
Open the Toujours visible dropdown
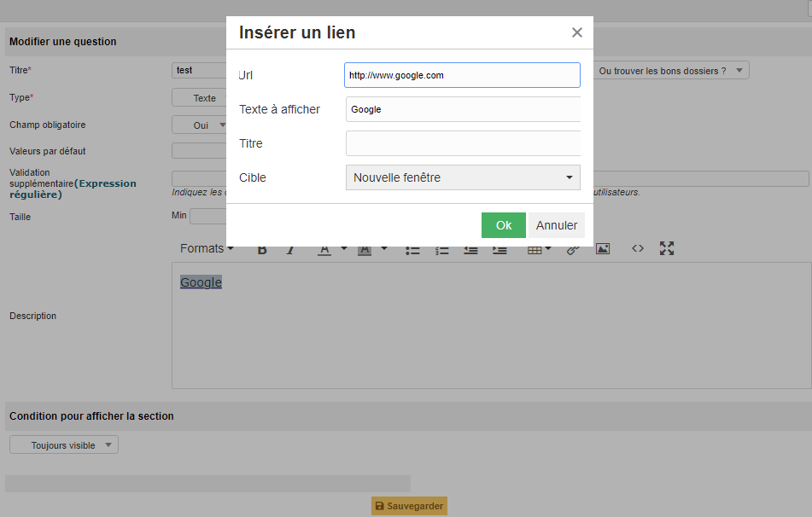[x=64, y=445]
